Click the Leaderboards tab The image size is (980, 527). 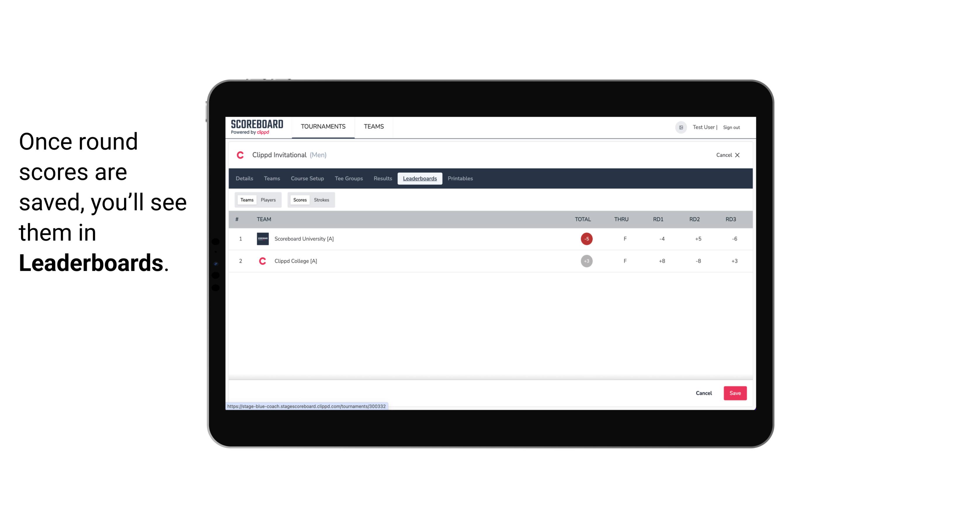(x=420, y=179)
